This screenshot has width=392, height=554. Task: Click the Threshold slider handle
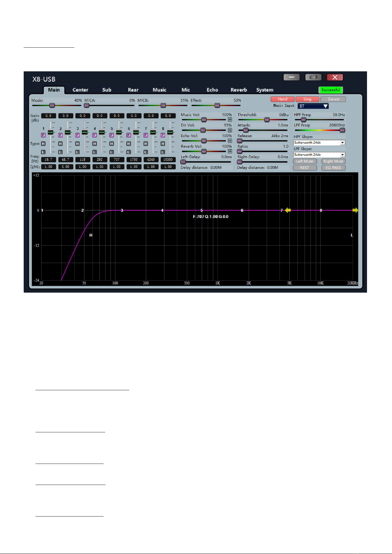[267, 120]
